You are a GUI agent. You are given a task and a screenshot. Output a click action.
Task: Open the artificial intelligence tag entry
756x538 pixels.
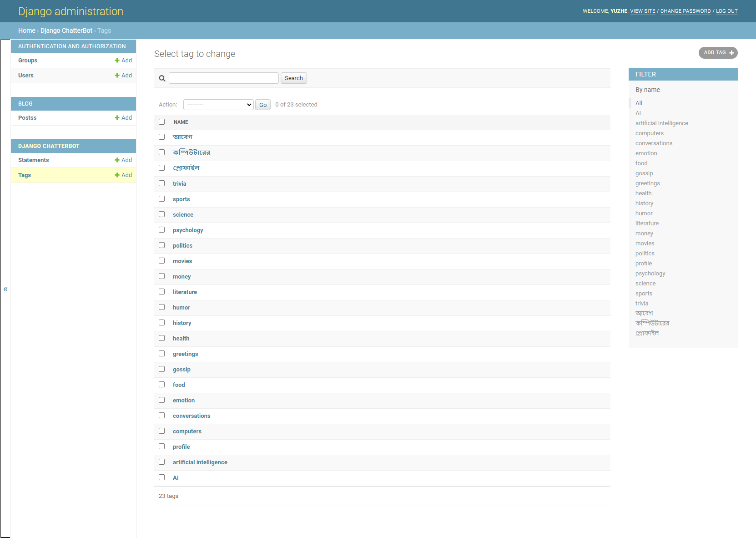(200, 462)
